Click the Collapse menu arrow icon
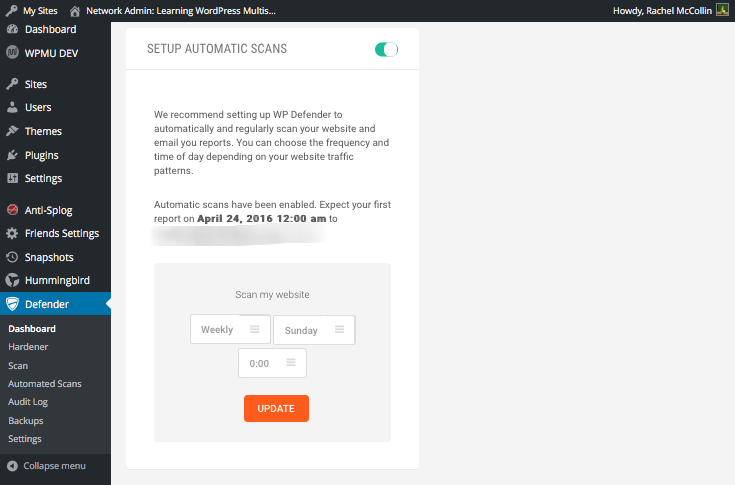 pos(12,466)
